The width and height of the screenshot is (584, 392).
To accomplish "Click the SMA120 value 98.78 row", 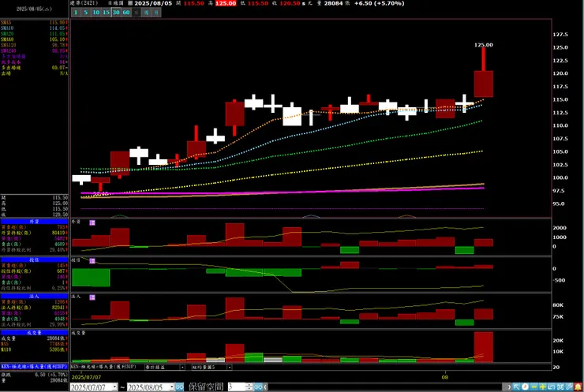I will 34,45.
